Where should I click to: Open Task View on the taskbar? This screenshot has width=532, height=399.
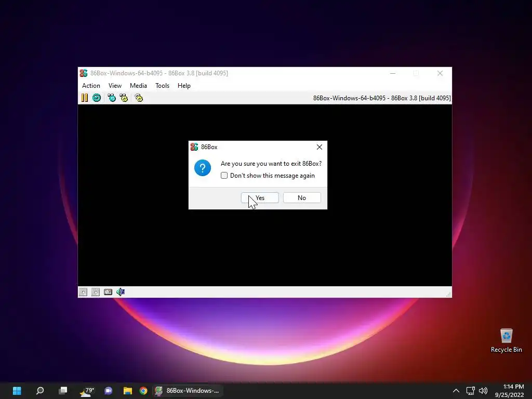coord(63,391)
